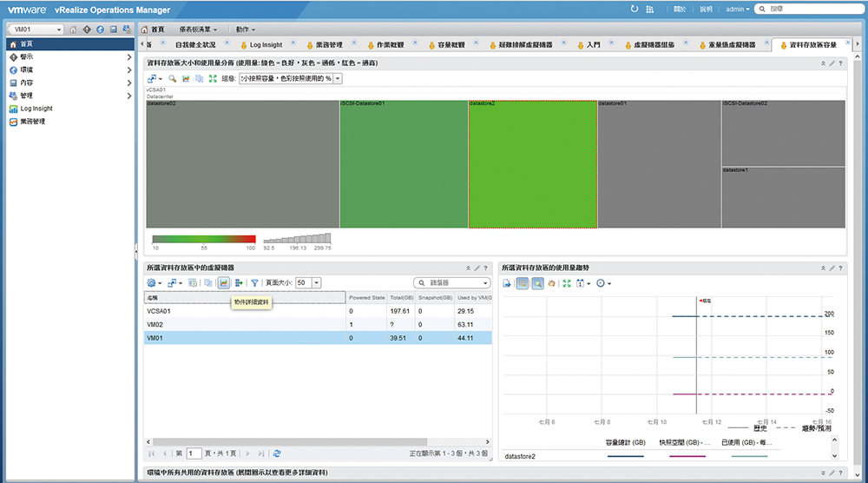The width and height of the screenshot is (868, 483).
Task: Click the Help (說明) link in the banner
Action: tap(706, 9)
